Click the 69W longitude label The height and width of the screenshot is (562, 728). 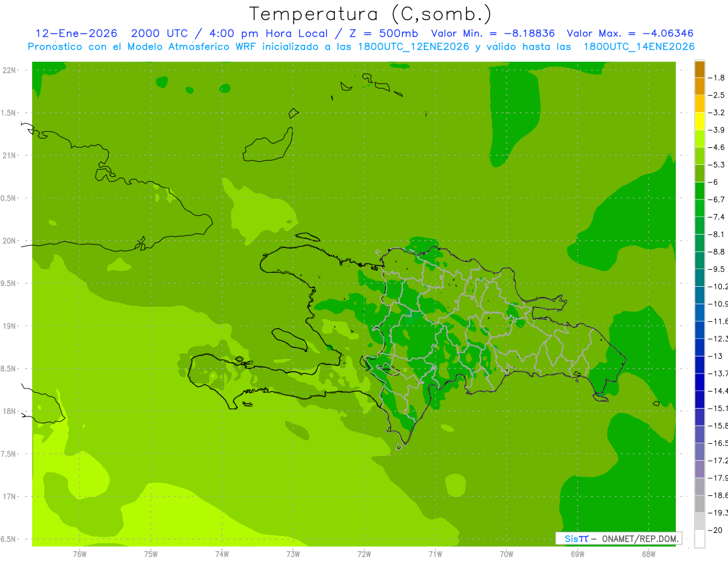(x=578, y=554)
